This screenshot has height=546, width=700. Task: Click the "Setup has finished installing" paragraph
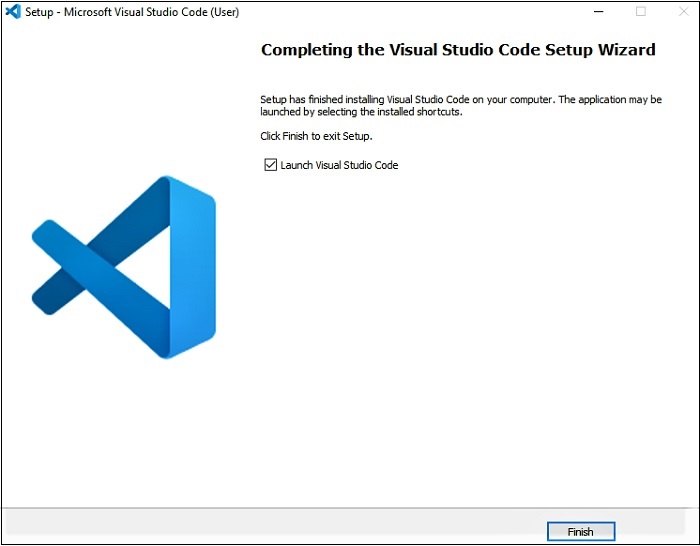[x=461, y=105]
